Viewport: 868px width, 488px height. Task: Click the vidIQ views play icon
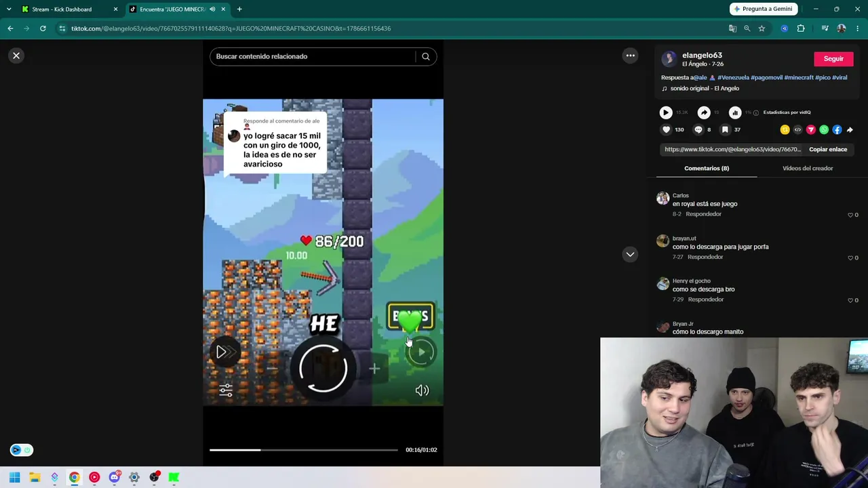665,113
